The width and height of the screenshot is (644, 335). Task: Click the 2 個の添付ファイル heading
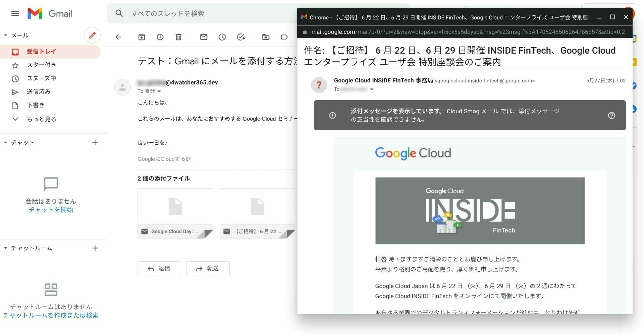coord(164,179)
